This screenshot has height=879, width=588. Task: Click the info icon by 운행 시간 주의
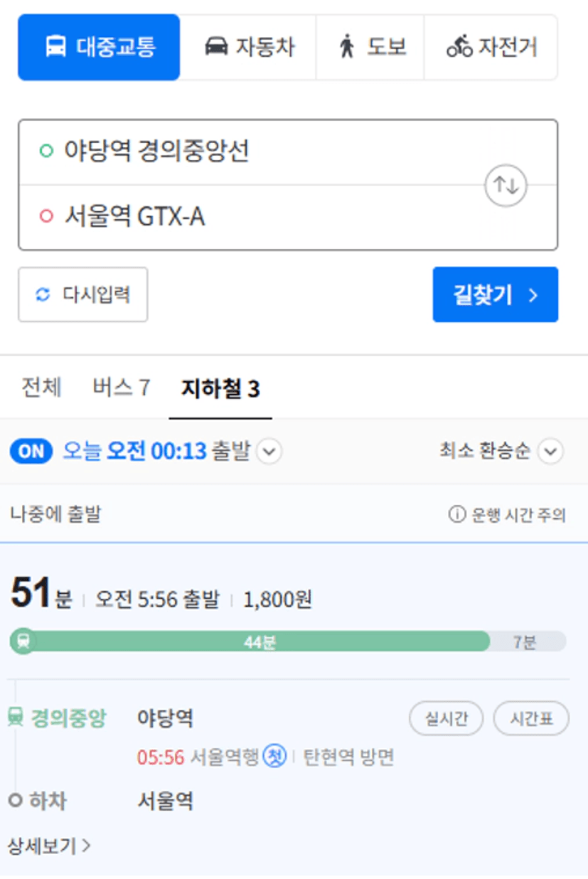pyautogui.click(x=456, y=515)
